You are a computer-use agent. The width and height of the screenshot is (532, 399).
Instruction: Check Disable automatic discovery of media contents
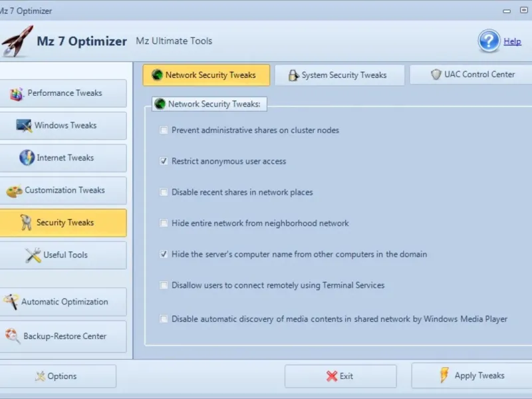(x=164, y=319)
